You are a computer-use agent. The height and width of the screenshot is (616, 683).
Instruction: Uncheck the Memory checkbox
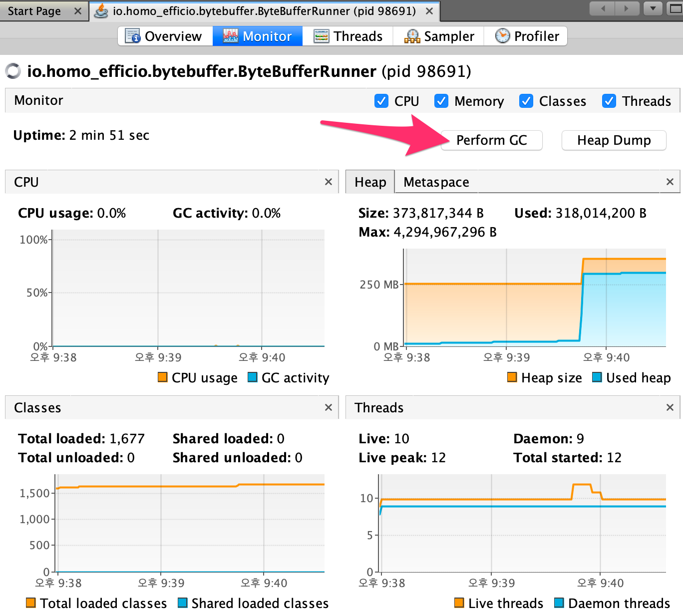click(441, 101)
